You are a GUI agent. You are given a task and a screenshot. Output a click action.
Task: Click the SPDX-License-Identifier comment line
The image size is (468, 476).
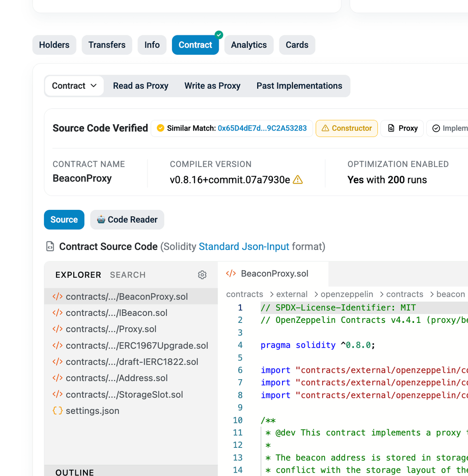[x=338, y=308]
